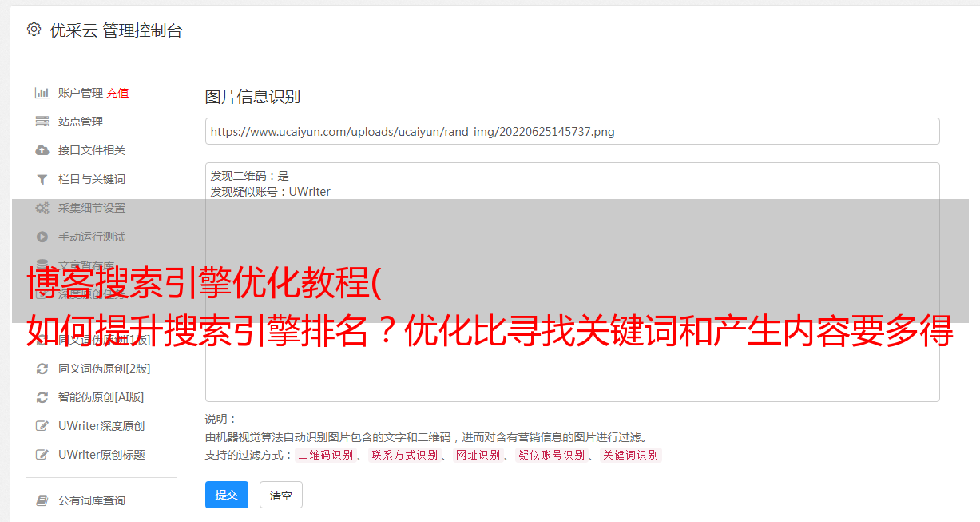Click the 发现二维码：是 result line

(249, 176)
